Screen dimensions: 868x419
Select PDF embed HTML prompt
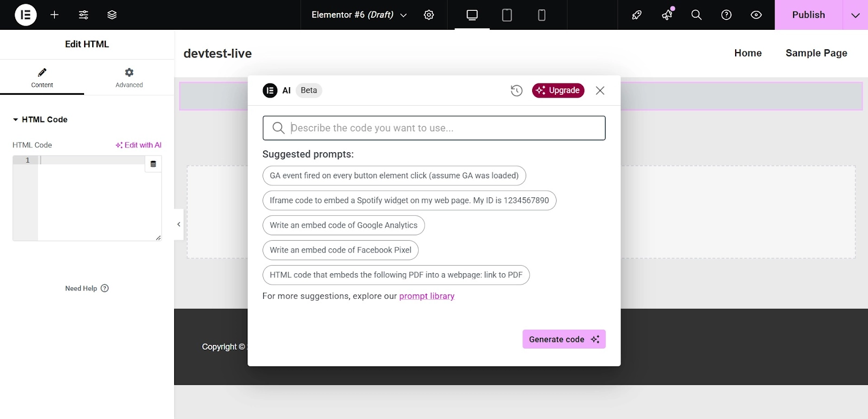point(396,275)
